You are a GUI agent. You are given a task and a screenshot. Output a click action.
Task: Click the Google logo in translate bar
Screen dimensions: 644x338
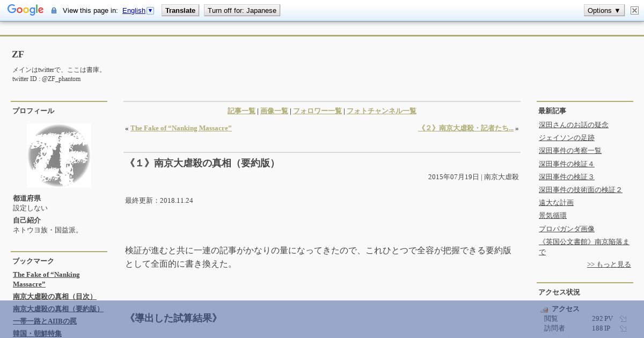(x=25, y=10)
